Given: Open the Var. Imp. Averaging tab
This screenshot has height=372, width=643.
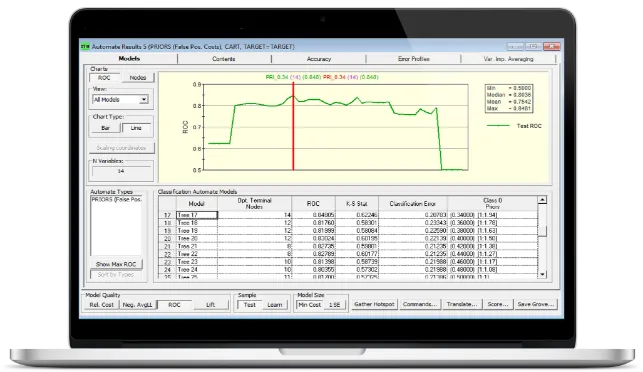Looking at the screenshot, I should [x=508, y=59].
